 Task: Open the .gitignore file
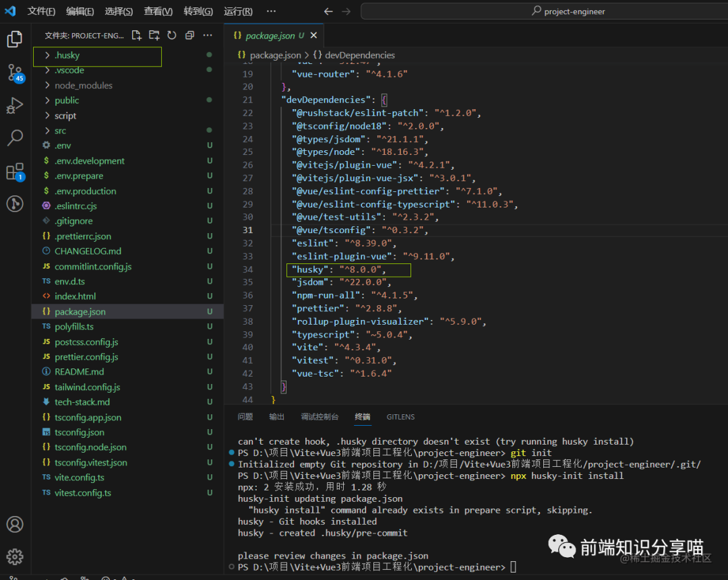[x=127, y=221]
